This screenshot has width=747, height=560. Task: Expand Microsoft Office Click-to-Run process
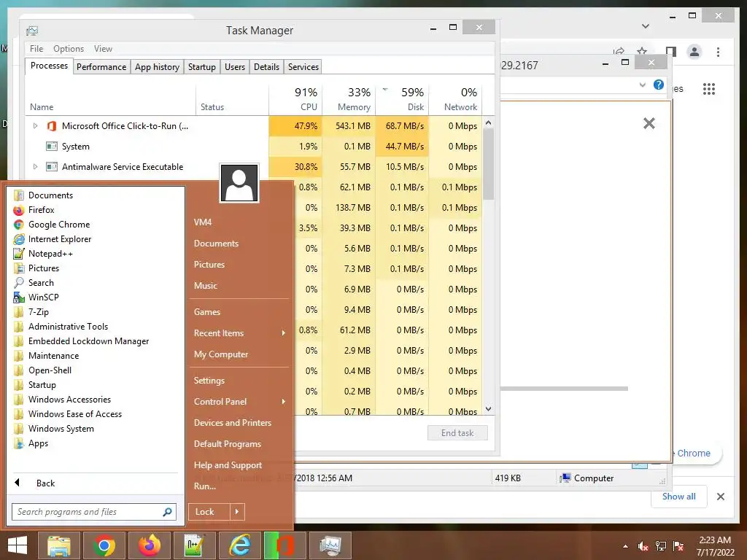pos(35,125)
